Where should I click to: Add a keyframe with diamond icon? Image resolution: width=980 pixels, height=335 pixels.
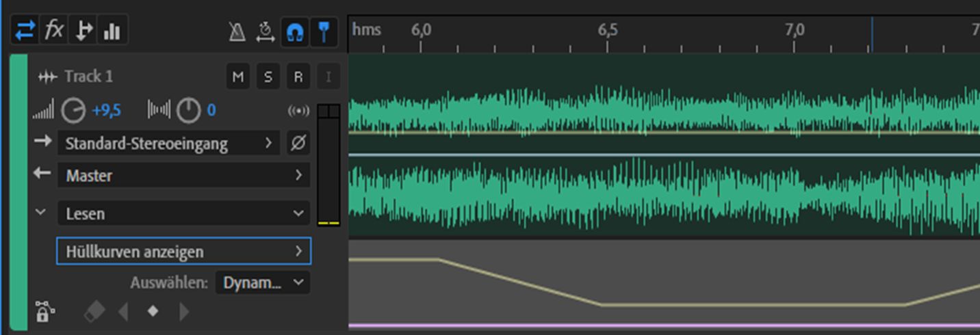tap(153, 311)
